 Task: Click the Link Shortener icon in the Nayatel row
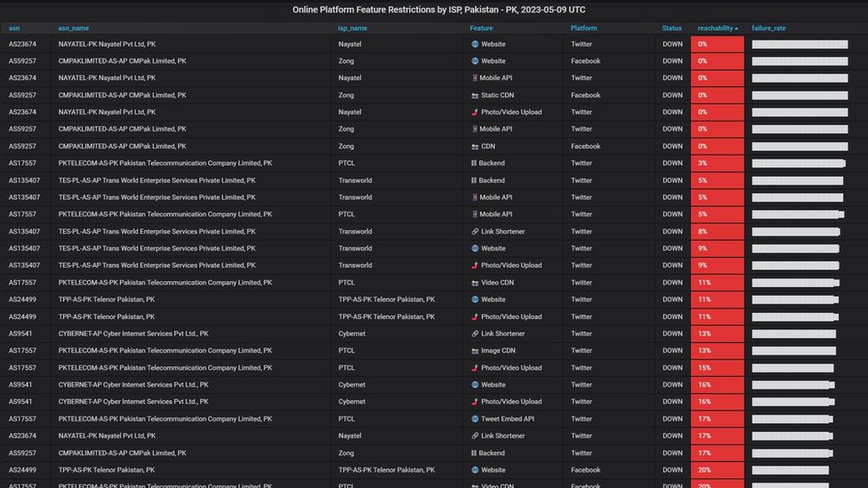click(x=474, y=436)
